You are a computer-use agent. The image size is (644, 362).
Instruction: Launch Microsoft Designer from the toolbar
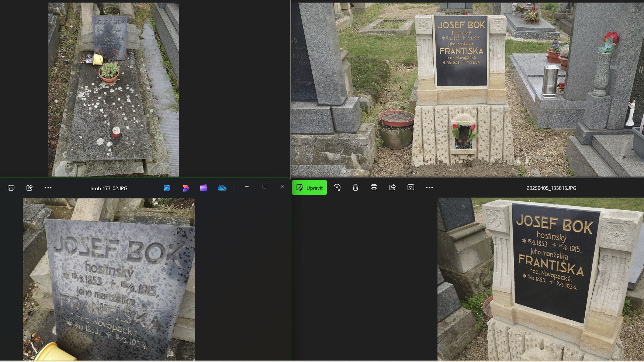(185, 188)
